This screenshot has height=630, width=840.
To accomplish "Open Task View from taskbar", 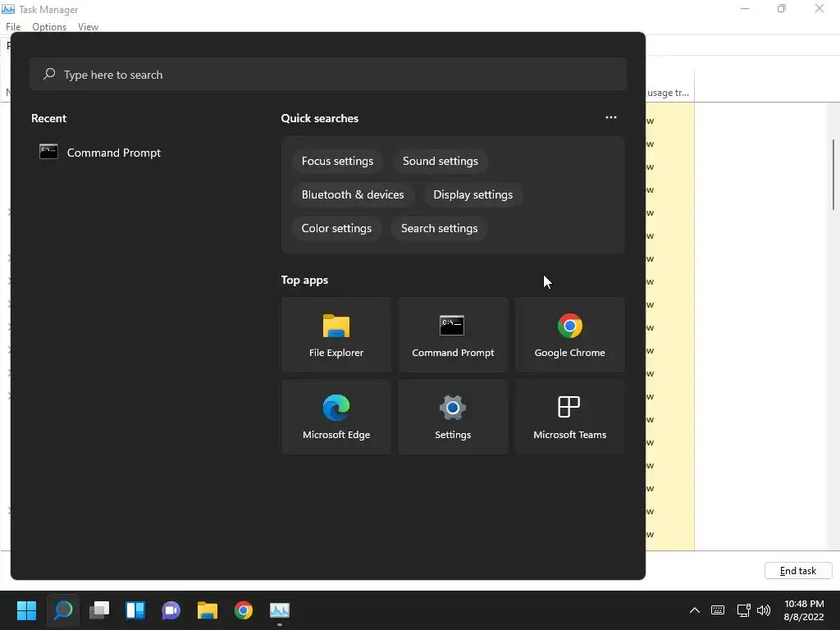I will tap(99, 610).
